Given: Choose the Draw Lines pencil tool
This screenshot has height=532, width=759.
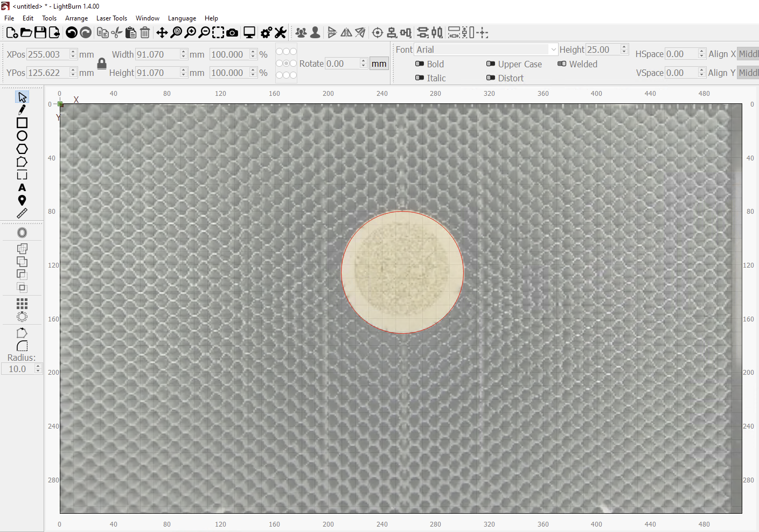Looking at the screenshot, I should point(22,110).
